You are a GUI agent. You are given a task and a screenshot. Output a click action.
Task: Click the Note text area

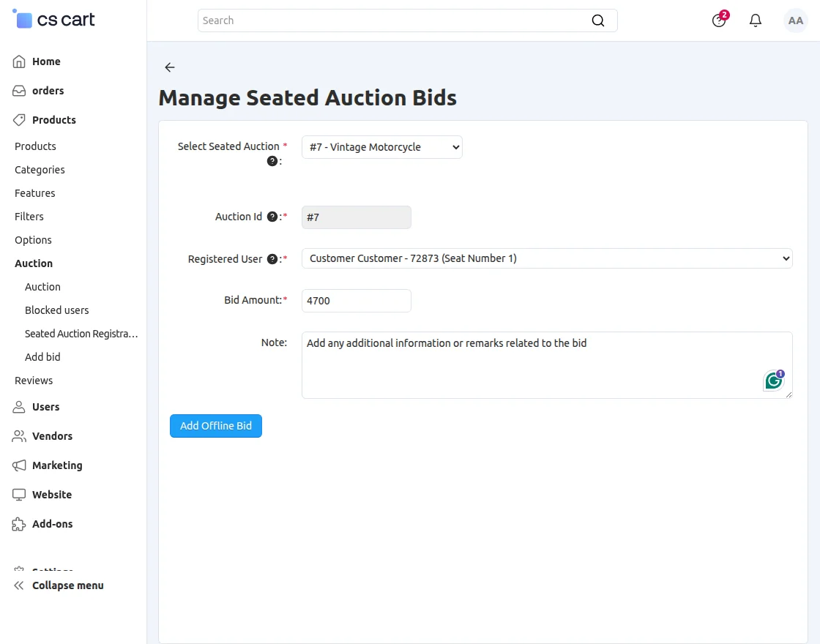pyautogui.click(x=547, y=365)
